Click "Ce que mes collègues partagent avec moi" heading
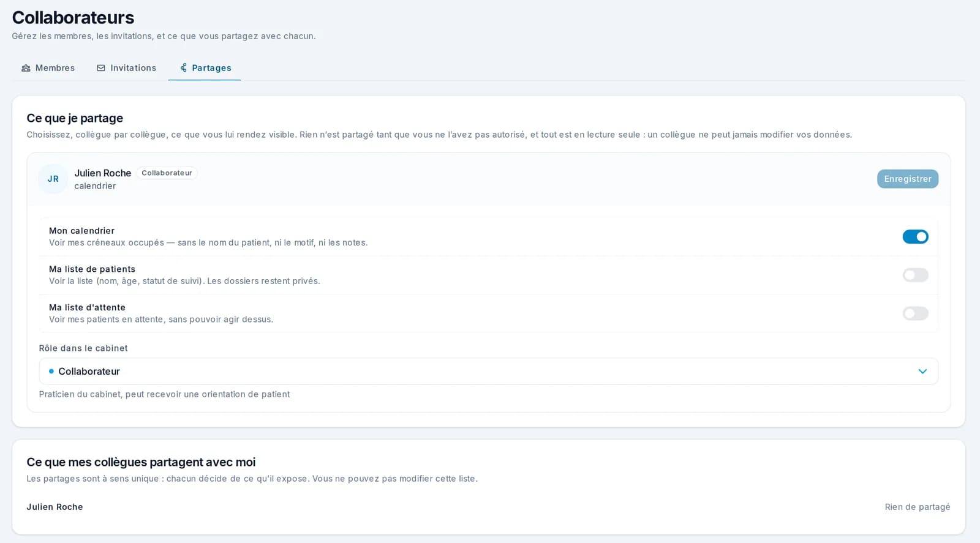980x543 pixels. (x=141, y=462)
